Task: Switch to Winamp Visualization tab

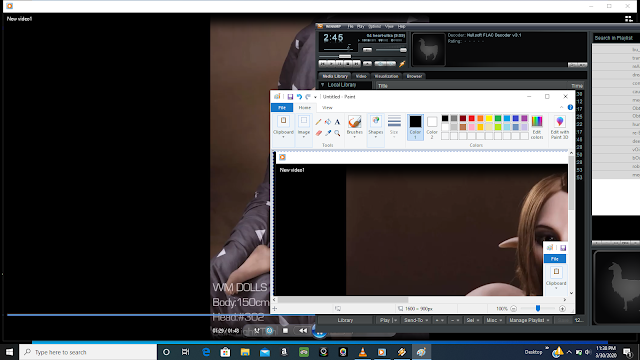Action: (x=386, y=76)
